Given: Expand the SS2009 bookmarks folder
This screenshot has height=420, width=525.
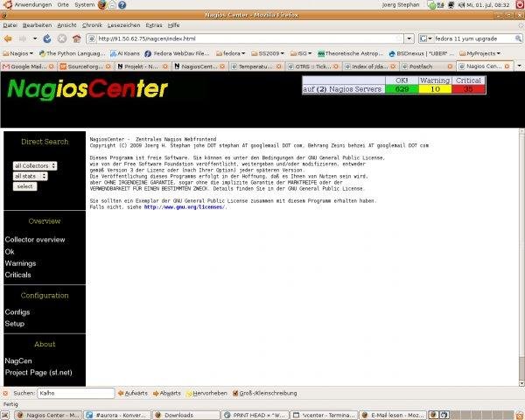Looking at the screenshot, I should point(268,53).
